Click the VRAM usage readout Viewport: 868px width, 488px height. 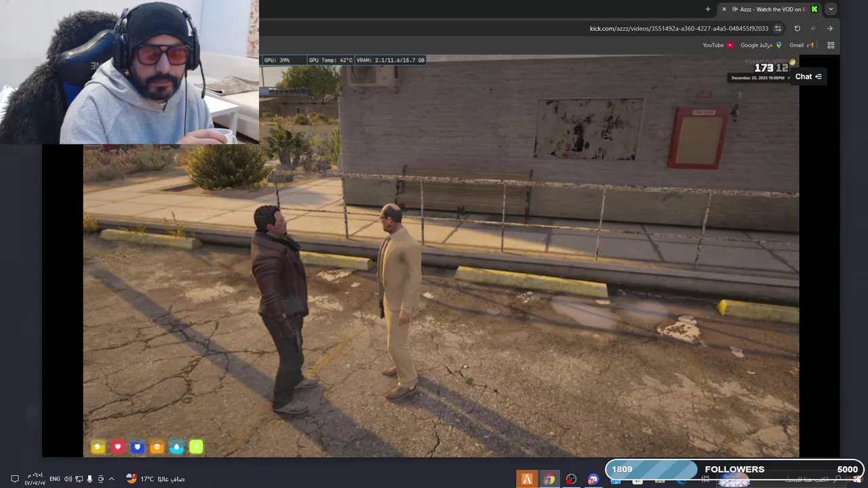391,60
